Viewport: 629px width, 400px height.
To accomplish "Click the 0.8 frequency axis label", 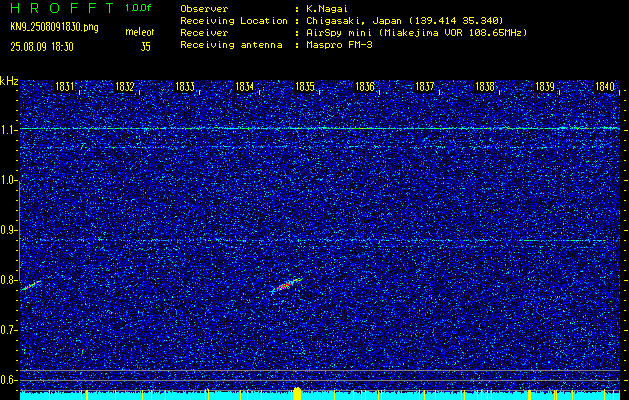I will [x=8, y=280].
